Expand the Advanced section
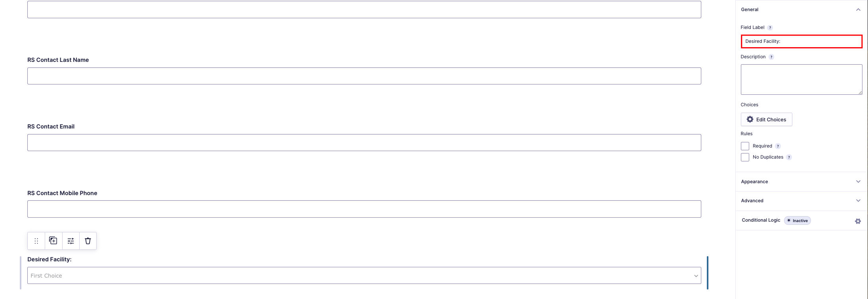 [858, 200]
